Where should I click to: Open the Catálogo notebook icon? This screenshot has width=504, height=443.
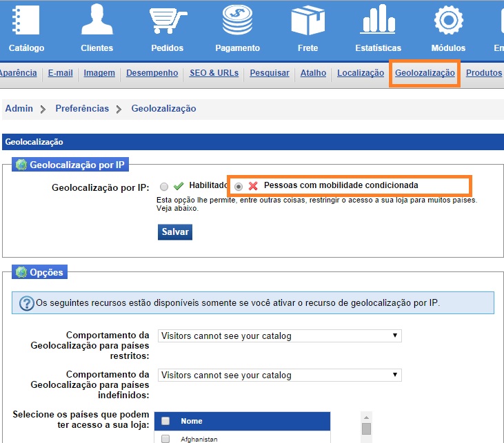tap(26, 21)
